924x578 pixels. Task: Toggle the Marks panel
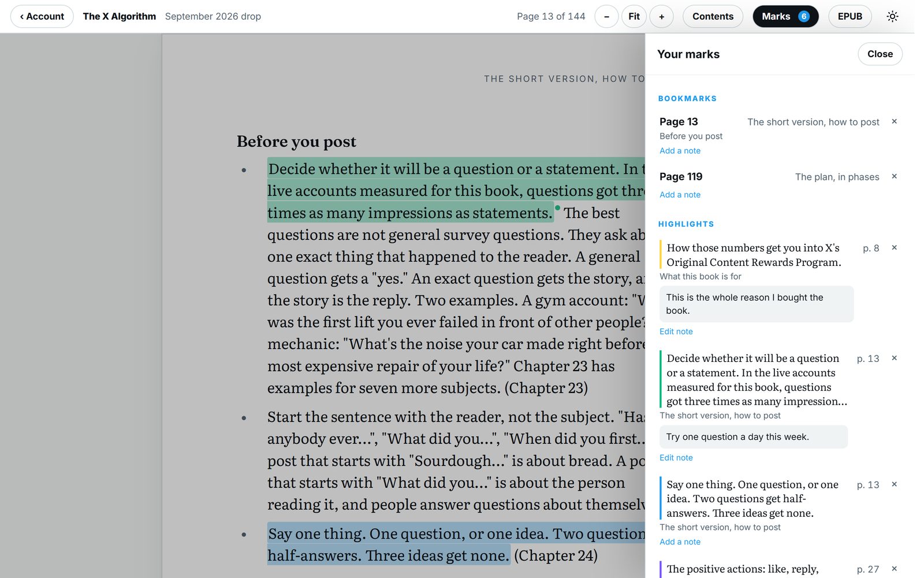pos(785,16)
